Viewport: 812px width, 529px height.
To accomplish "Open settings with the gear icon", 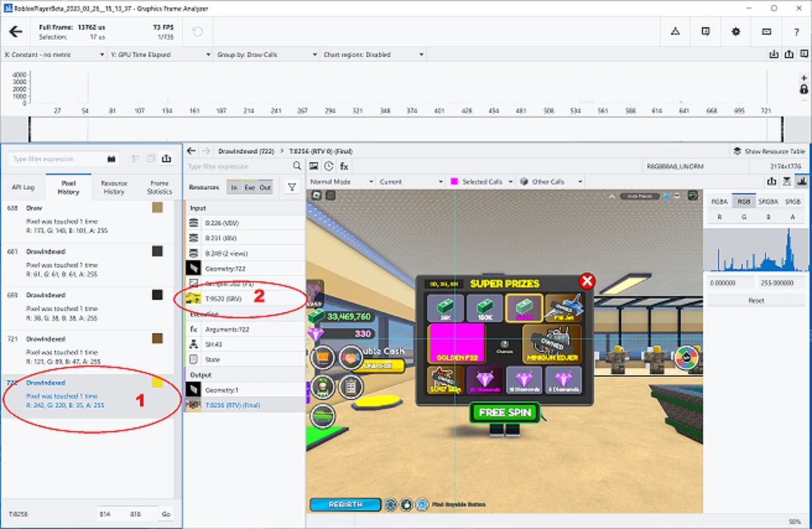I will 736,32.
